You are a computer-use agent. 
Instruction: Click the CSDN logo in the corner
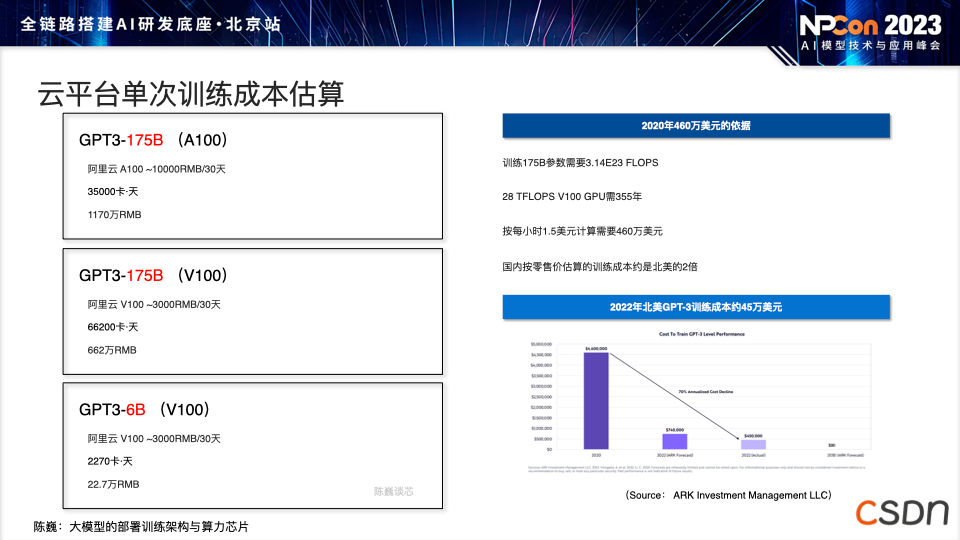click(900, 511)
